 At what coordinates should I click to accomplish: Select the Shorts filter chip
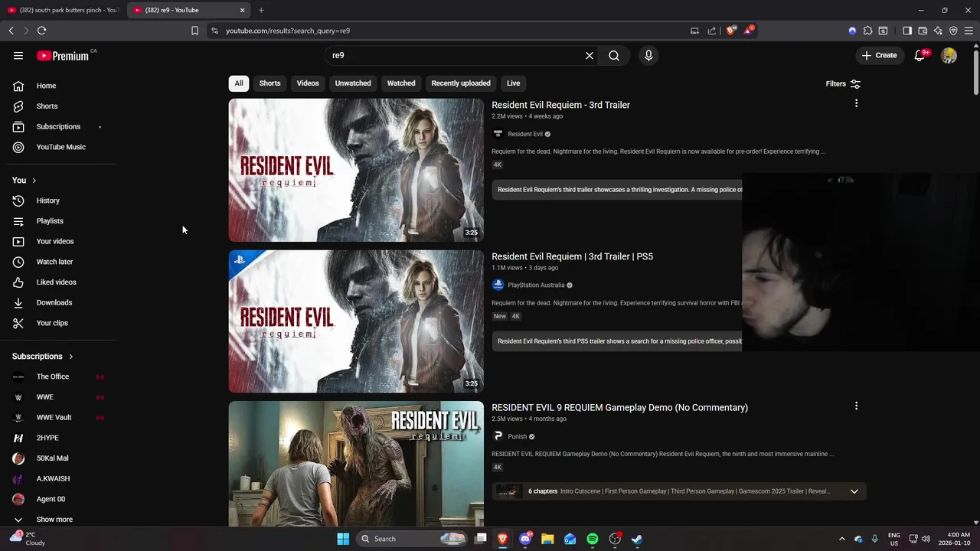click(269, 83)
